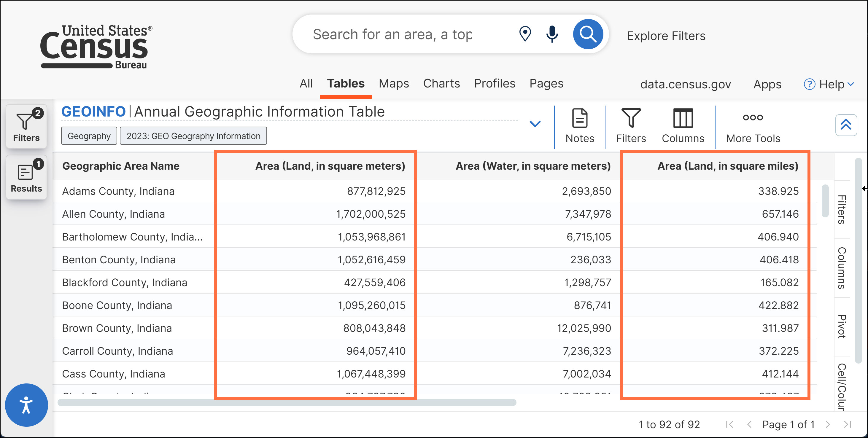Screen dimensions: 868x438
Task: Switch to the Maps tab
Action: [394, 83]
